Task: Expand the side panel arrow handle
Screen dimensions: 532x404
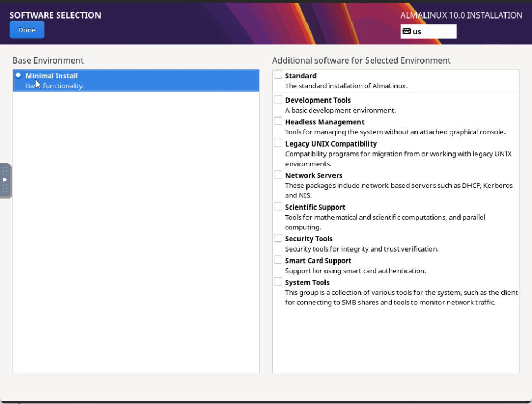Action: pyautogui.click(x=5, y=180)
